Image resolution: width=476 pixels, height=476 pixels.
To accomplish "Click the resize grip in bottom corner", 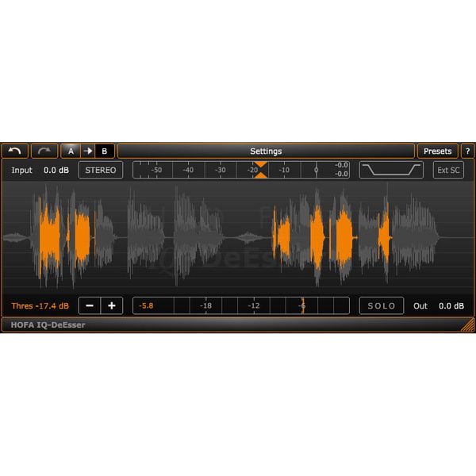I will point(468,325).
